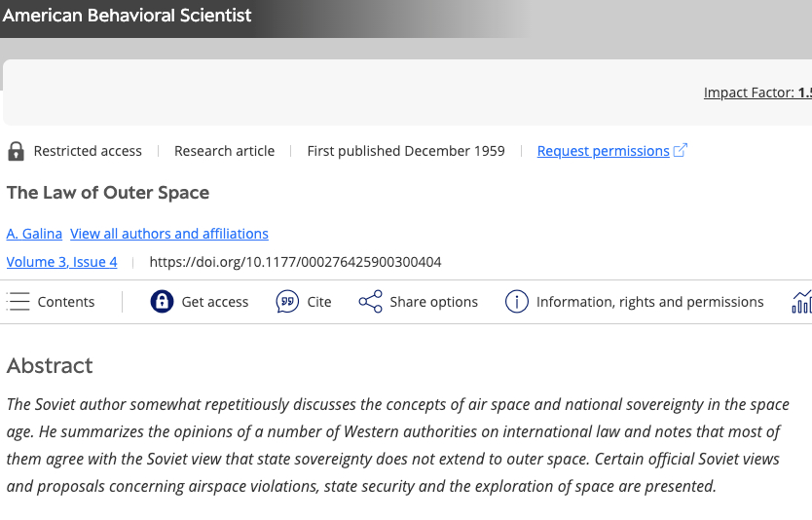Click the article DOI URL text
Screen dimensions: 812x520
pyautogui.click(x=295, y=262)
